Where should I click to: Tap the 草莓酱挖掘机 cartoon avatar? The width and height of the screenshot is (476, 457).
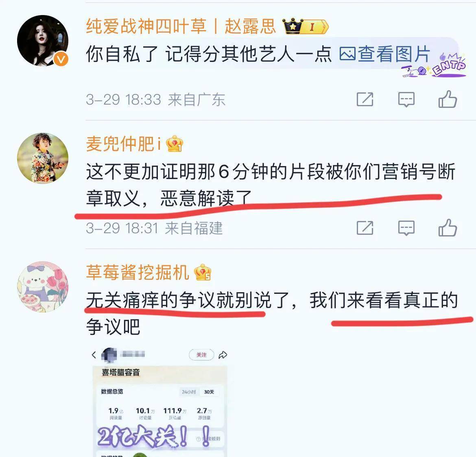tap(42, 286)
